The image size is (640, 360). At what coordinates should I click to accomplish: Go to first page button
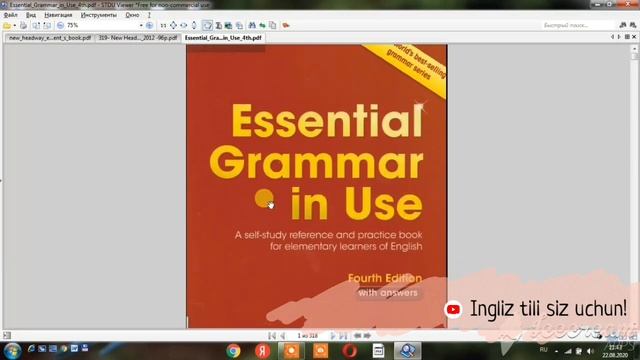coord(272,336)
